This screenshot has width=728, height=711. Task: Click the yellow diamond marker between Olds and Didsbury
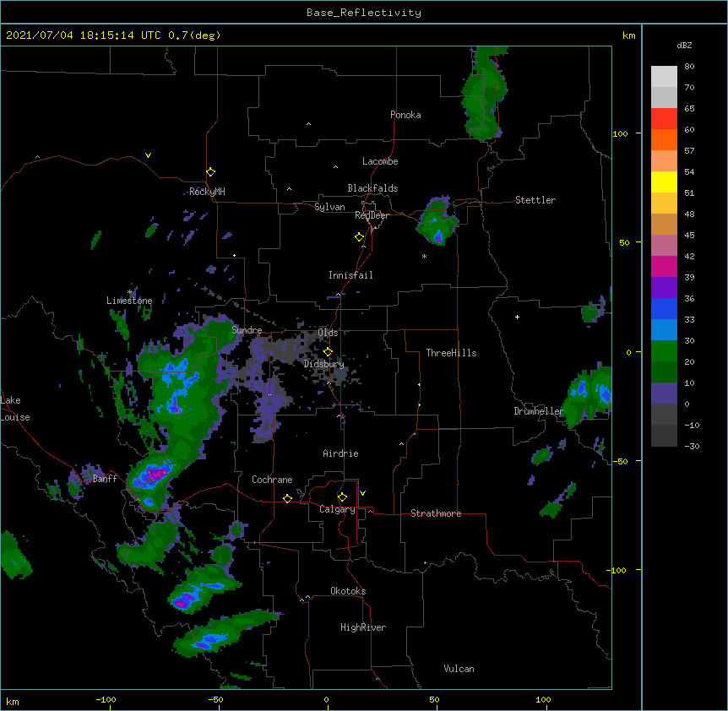point(328,352)
